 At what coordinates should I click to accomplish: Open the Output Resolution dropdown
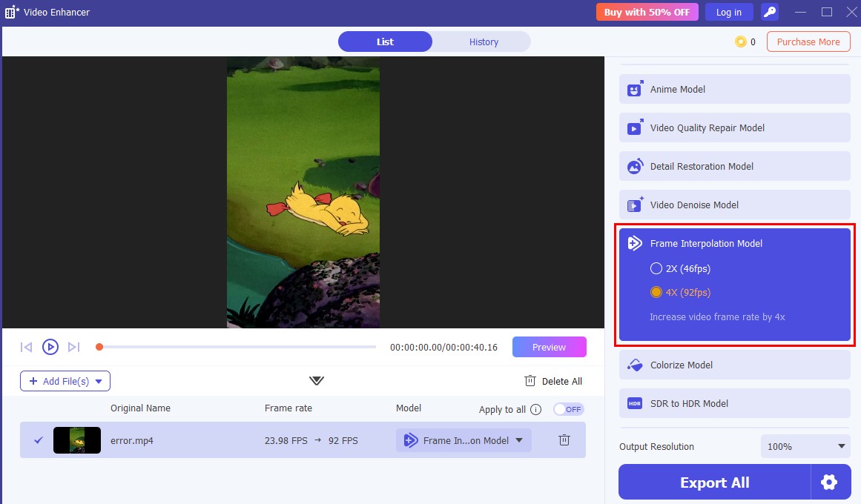point(805,447)
